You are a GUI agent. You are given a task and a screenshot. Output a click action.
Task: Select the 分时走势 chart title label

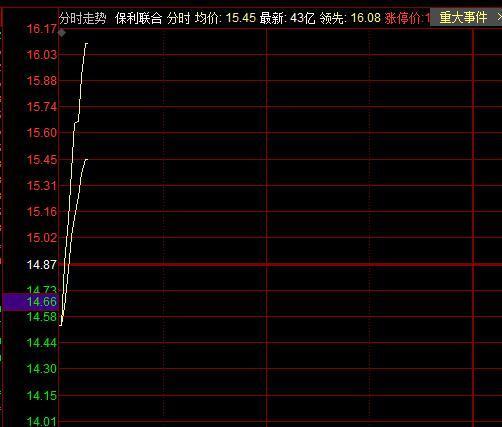point(83,18)
